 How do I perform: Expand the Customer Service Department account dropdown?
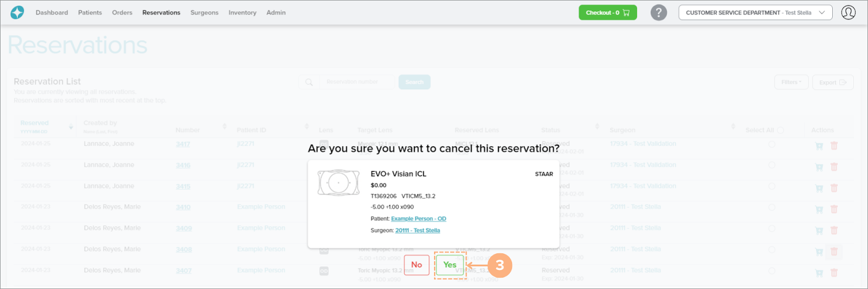(x=755, y=12)
